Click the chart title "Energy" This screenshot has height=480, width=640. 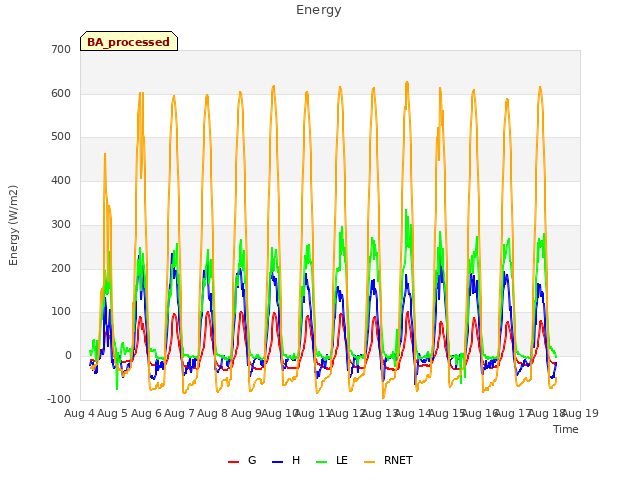click(318, 10)
